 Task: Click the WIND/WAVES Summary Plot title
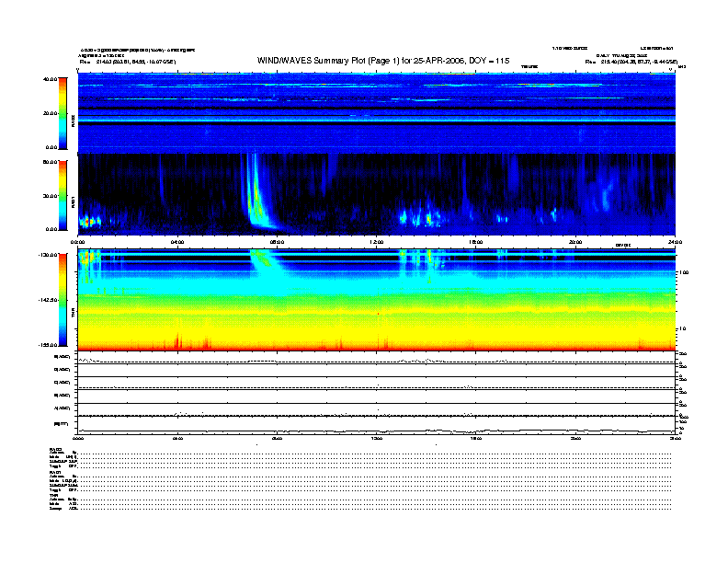383,61
